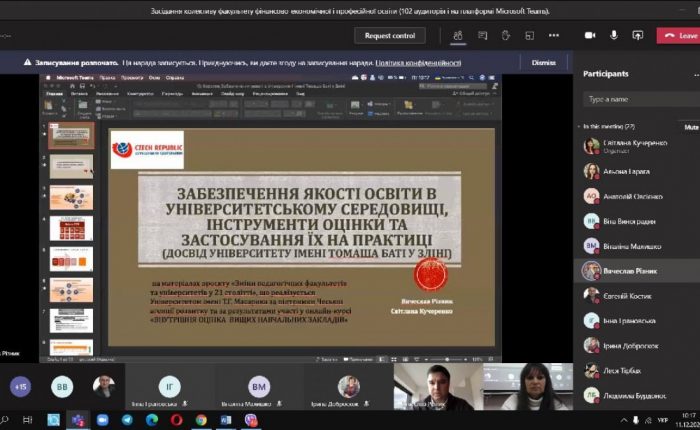Click the Type a name search field
The image size is (700, 430).
pos(642,99)
